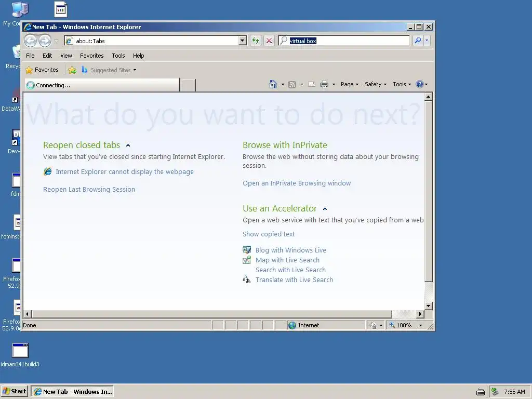Open the File menu
Viewport: 532px width, 399px height.
[30, 56]
